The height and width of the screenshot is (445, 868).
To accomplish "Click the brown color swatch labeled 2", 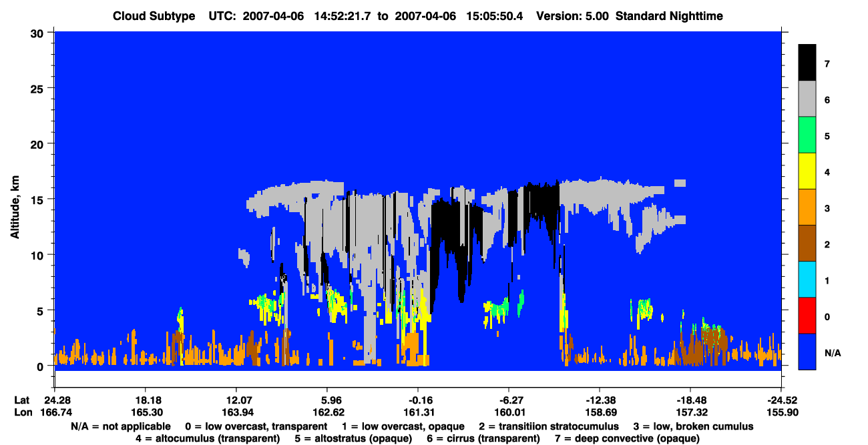I will click(807, 243).
